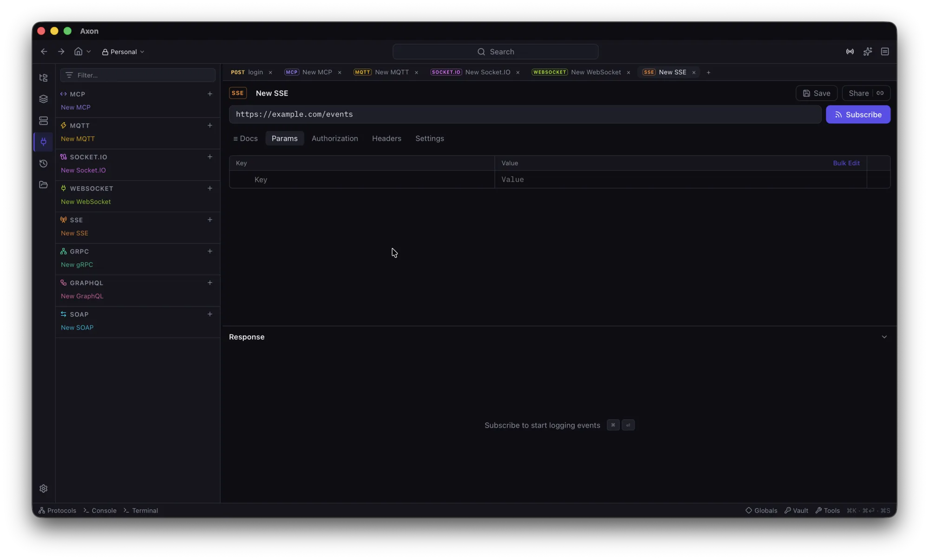Switch to the Headers tab
The width and height of the screenshot is (929, 560).
(386, 138)
